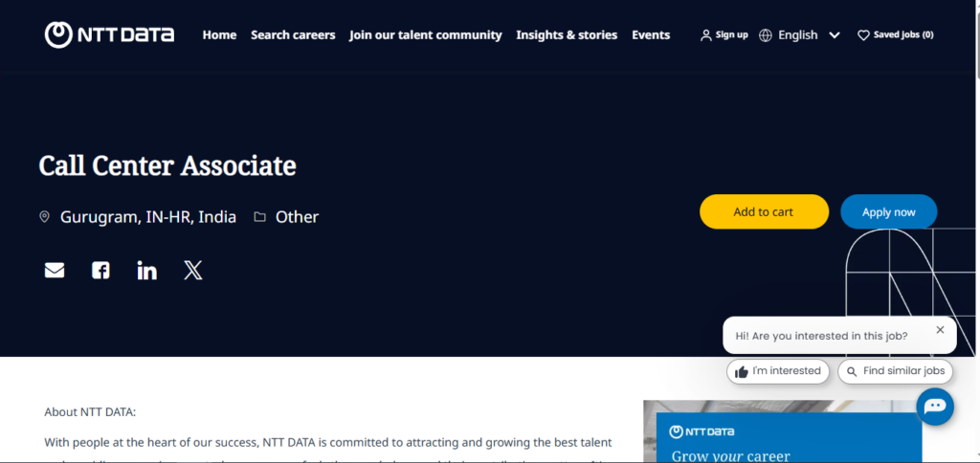The height and width of the screenshot is (463, 980).
Task: Close the chatbot prompt bubble
Action: point(940,330)
